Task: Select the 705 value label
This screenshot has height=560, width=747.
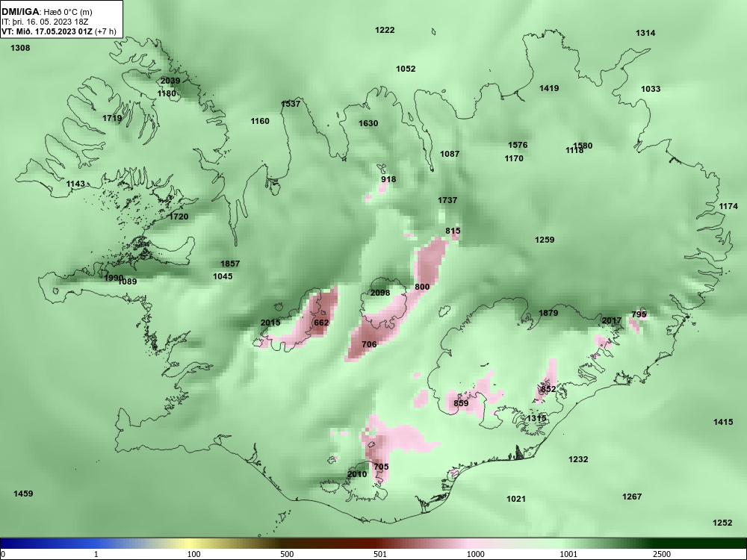Action: [x=381, y=467]
